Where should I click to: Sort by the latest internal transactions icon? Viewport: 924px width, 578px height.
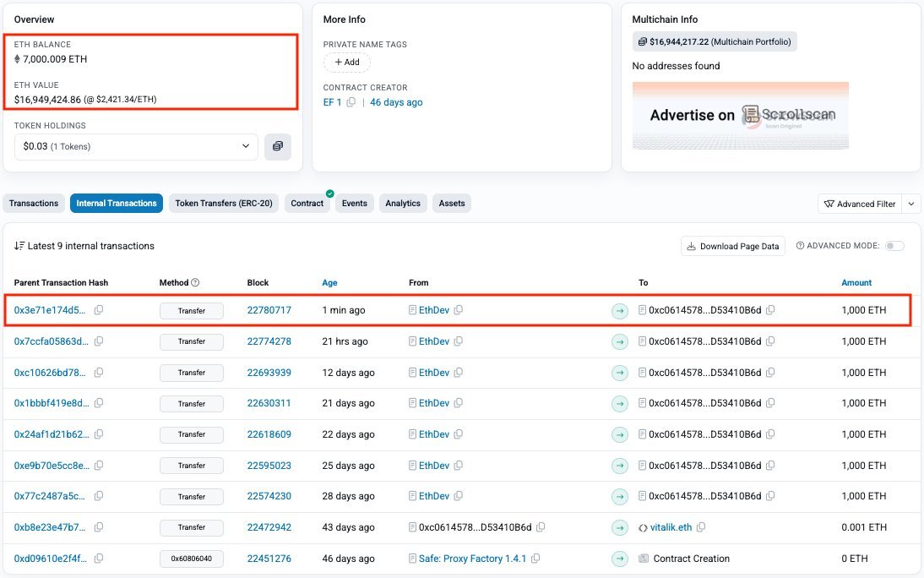(x=19, y=246)
